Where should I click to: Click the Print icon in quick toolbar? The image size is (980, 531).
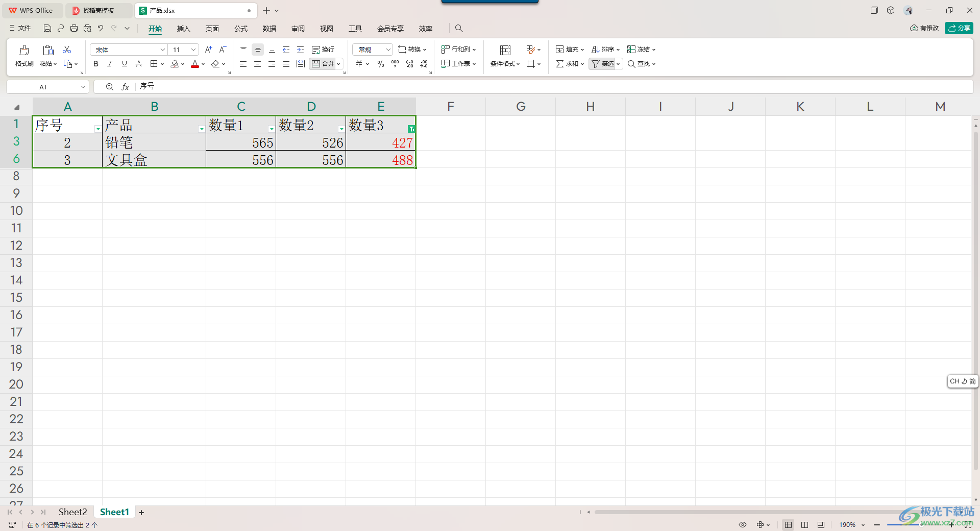74,28
